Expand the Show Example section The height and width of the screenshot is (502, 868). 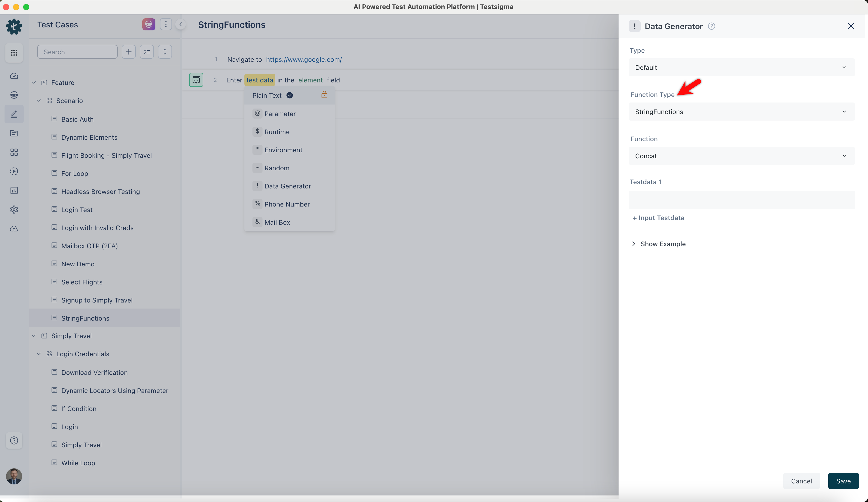pyautogui.click(x=659, y=244)
